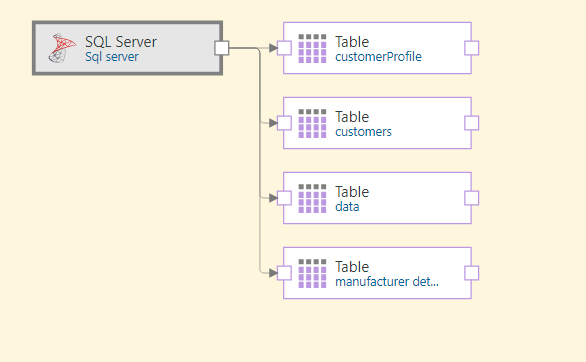This screenshot has height=362, width=586.
Task: Select the customers table input port
Action: [x=284, y=123]
